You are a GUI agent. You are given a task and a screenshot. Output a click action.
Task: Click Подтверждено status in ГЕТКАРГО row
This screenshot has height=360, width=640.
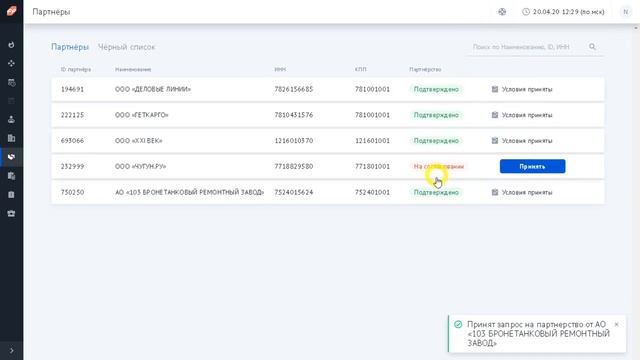click(436, 115)
